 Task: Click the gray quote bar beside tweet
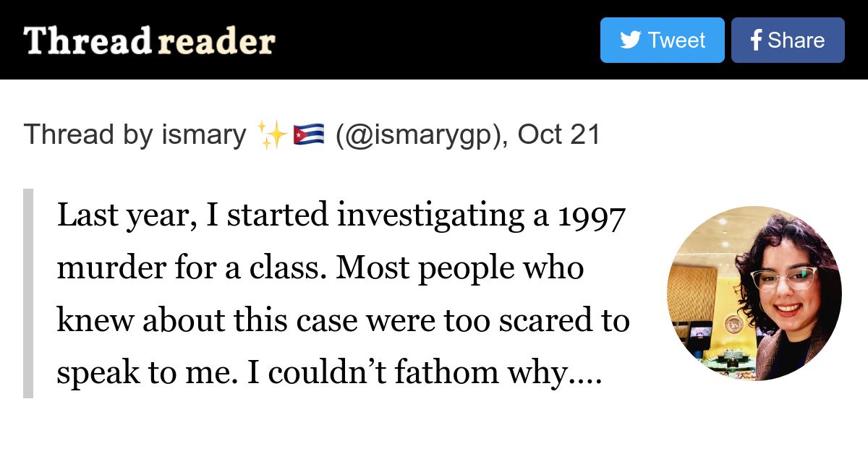pyautogui.click(x=28, y=293)
